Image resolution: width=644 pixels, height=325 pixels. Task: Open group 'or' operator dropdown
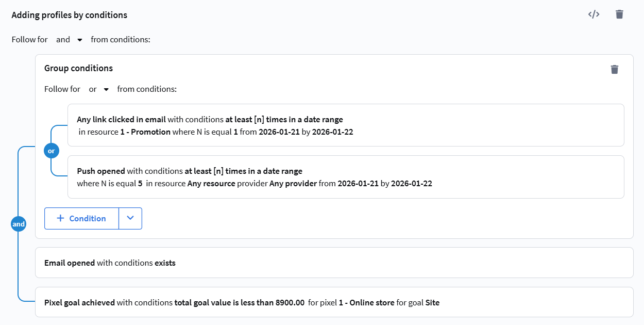tap(99, 89)
